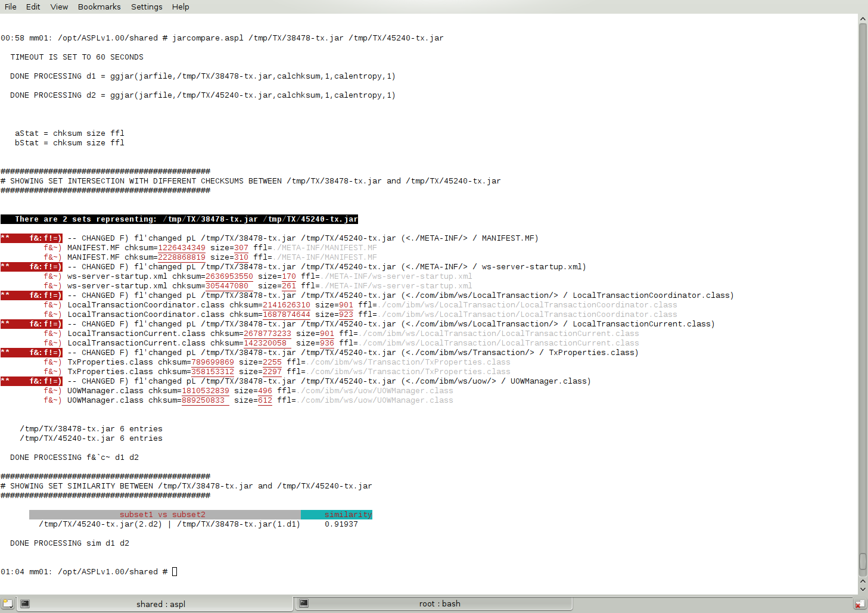Click the vertical scrollbar thumb handle
The width and height of the screenshot is (868, 613).
click(x=863, y=561)
